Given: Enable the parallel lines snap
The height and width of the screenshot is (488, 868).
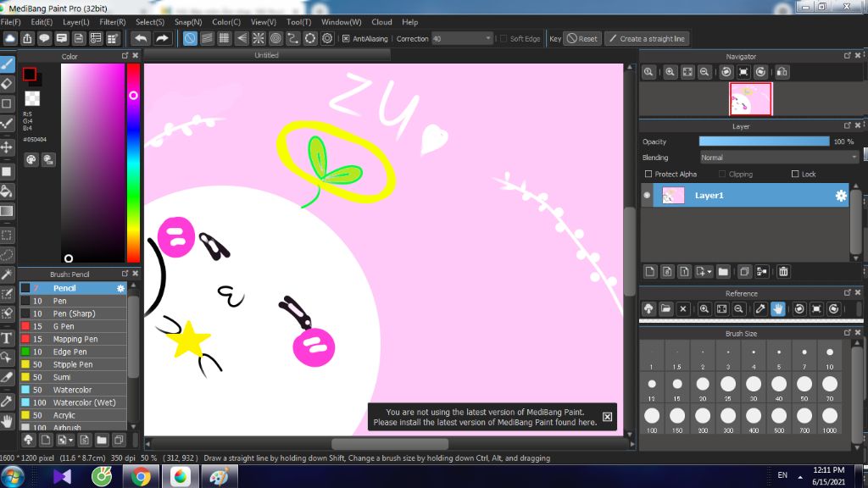Looking at the screenshot, I should [207, 39].
